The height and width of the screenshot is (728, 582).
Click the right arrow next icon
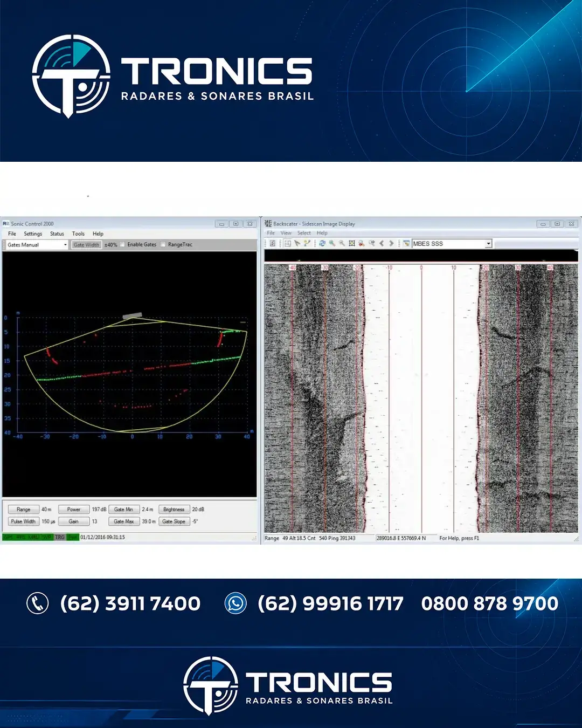pyautogui.click(x=391, y=243)
